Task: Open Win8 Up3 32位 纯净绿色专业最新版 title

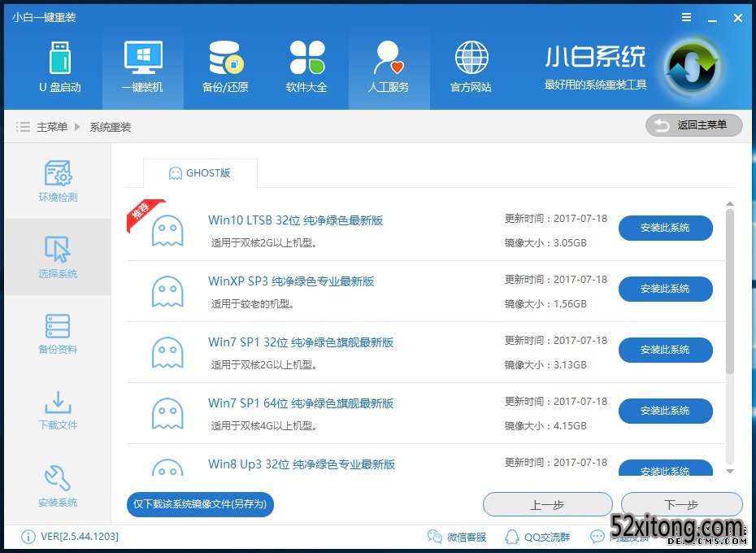Action: click(302, 464)
